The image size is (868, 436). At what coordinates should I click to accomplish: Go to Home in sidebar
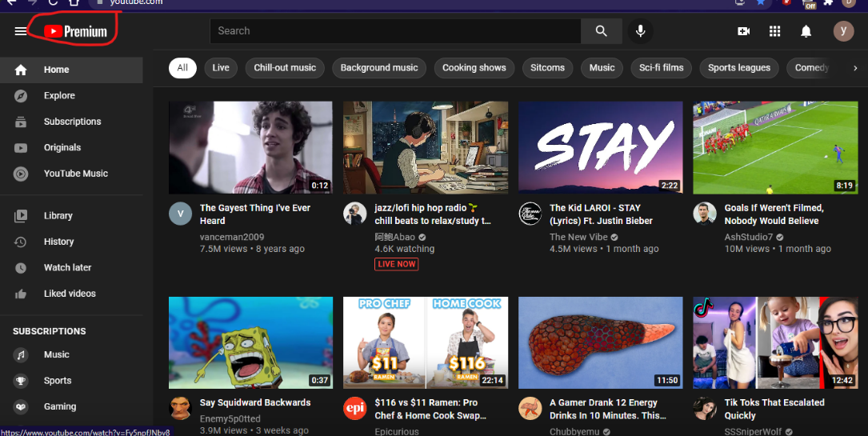(x=71, y=70)
